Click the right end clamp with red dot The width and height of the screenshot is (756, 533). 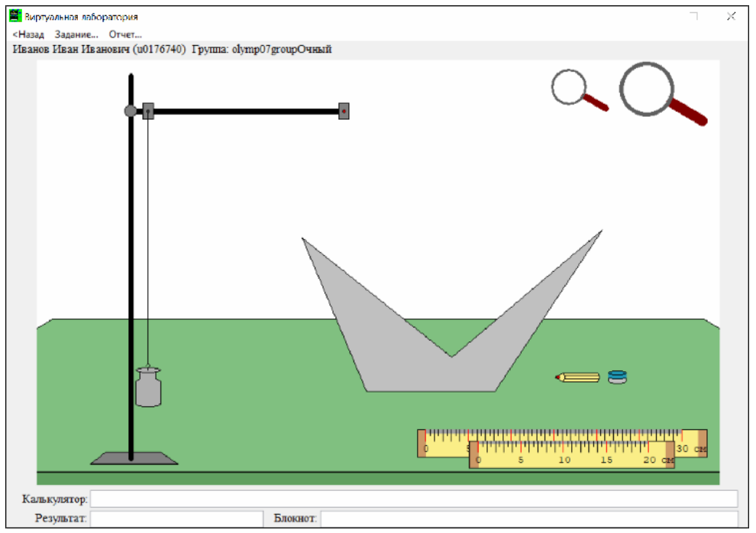pos(344,111)
